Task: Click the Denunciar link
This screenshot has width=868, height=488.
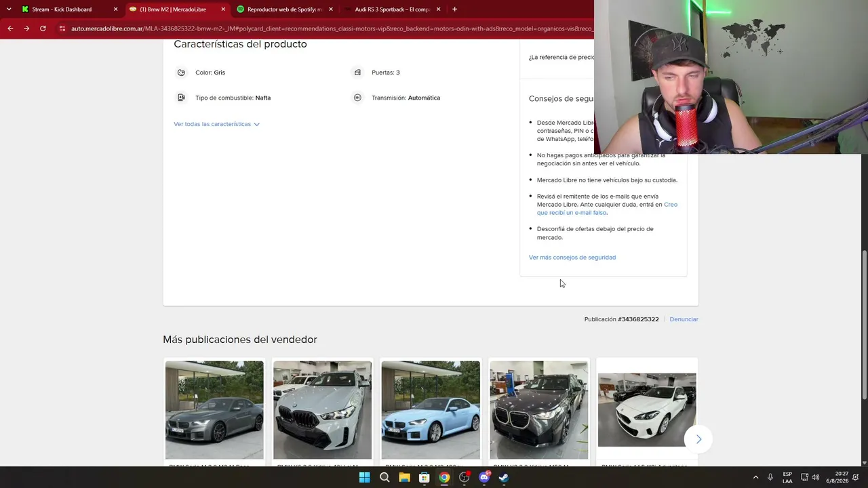Action: click(x=684, y=319)
